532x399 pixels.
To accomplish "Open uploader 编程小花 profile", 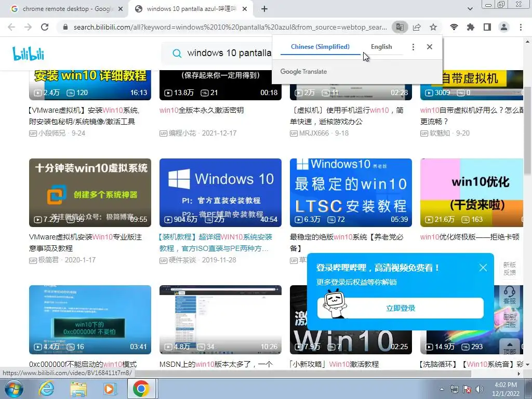I will tap(182, 134).
